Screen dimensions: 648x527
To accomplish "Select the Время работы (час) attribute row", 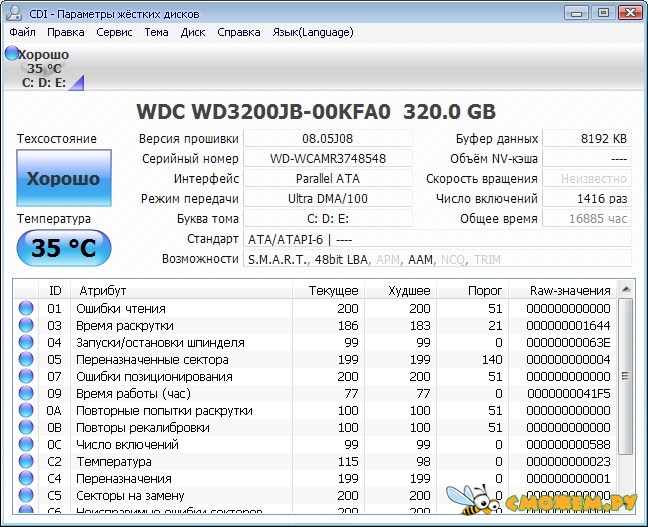I will [316, 393].
